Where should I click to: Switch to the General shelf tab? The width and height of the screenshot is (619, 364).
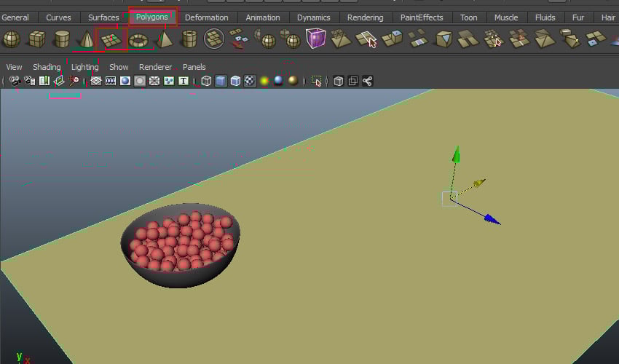(x=15, y=17)
